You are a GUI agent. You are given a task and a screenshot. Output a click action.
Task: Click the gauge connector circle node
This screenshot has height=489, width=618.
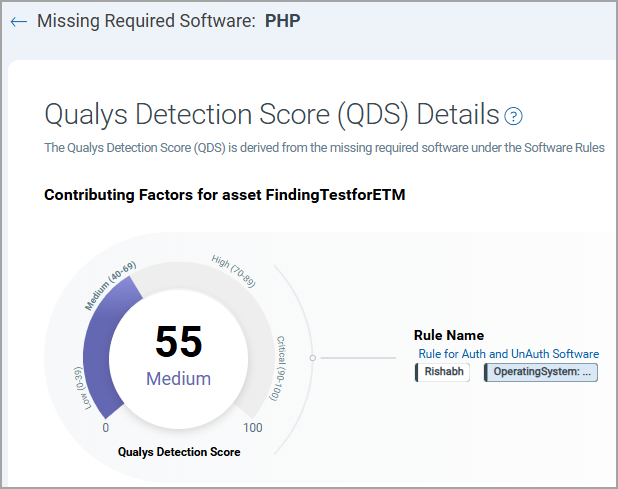coord(313,358)
